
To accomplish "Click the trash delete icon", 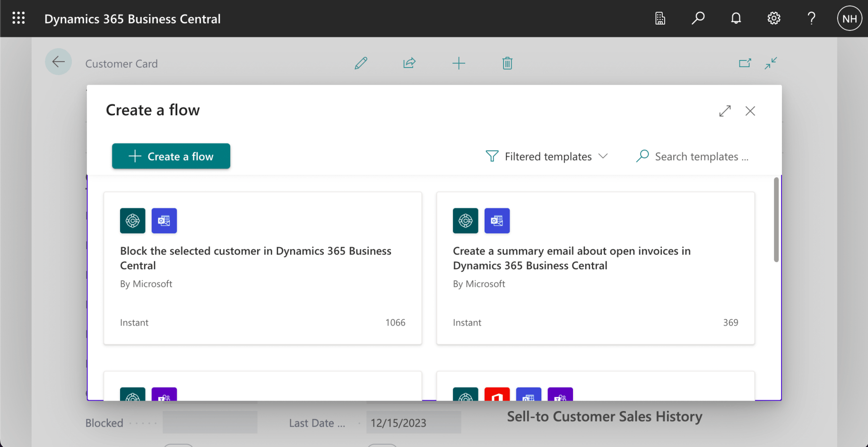I will point(507,63).
